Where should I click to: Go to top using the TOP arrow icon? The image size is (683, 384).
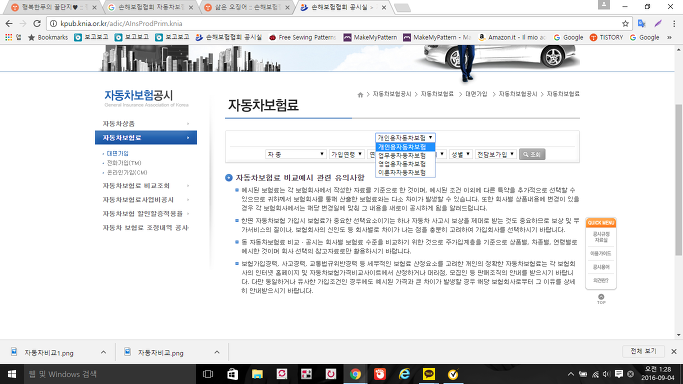pos(601,299)
